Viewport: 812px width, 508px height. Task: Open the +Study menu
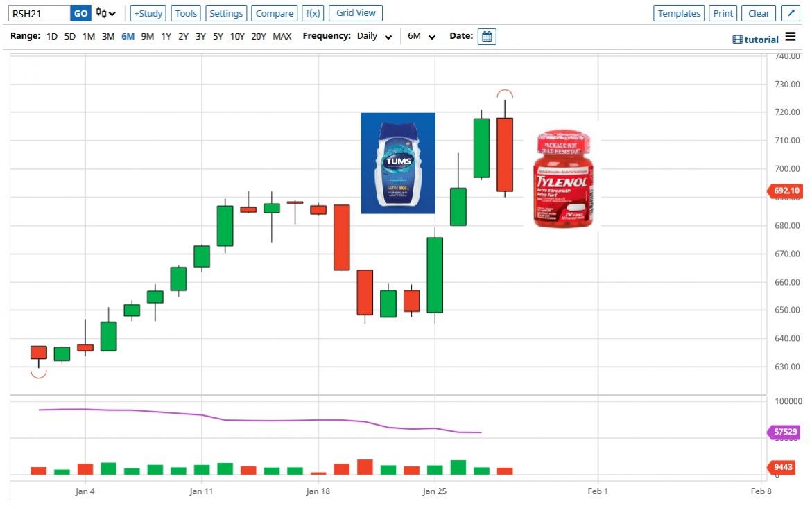148,13
